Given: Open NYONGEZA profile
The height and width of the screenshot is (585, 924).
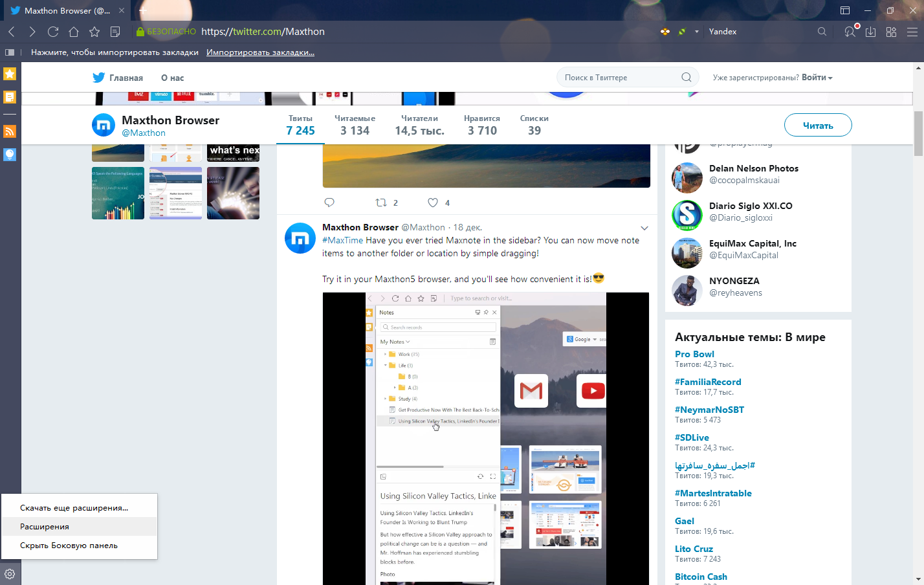Looking at the screenshot, I should 734,281.
